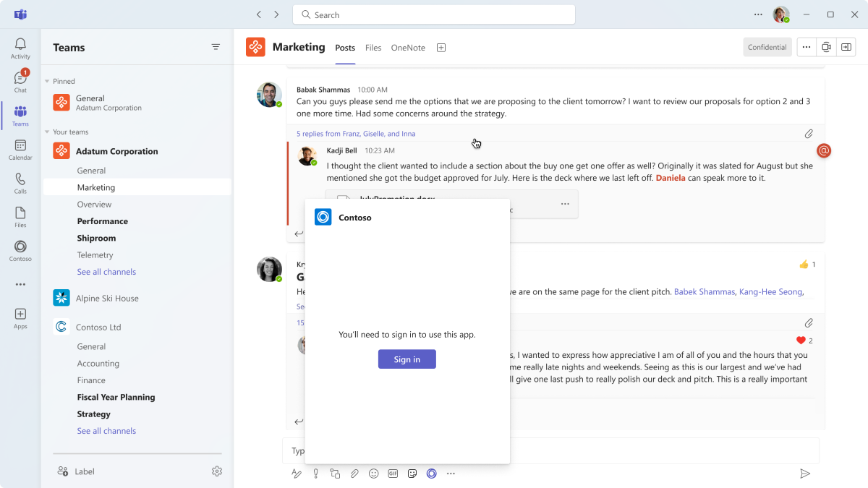Insert a GIF
The height and width of the screenshot is (488, 868).
pos(393,474)
